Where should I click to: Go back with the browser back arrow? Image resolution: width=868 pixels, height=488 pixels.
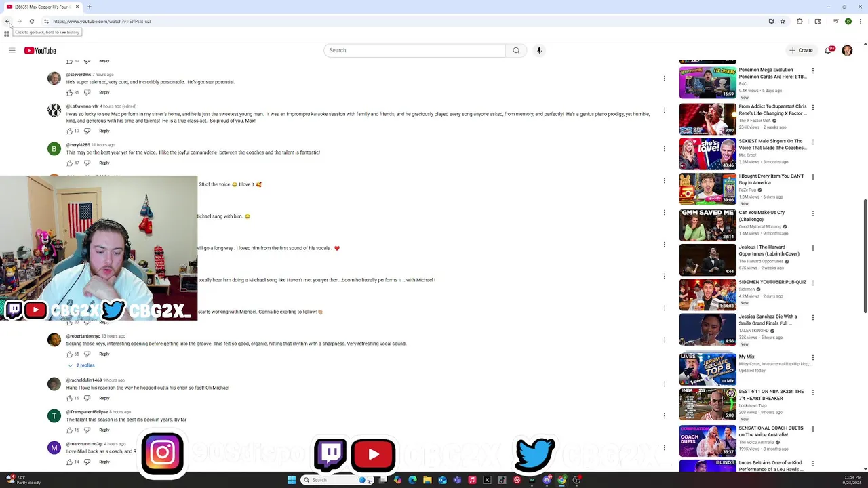pos(7,21)
